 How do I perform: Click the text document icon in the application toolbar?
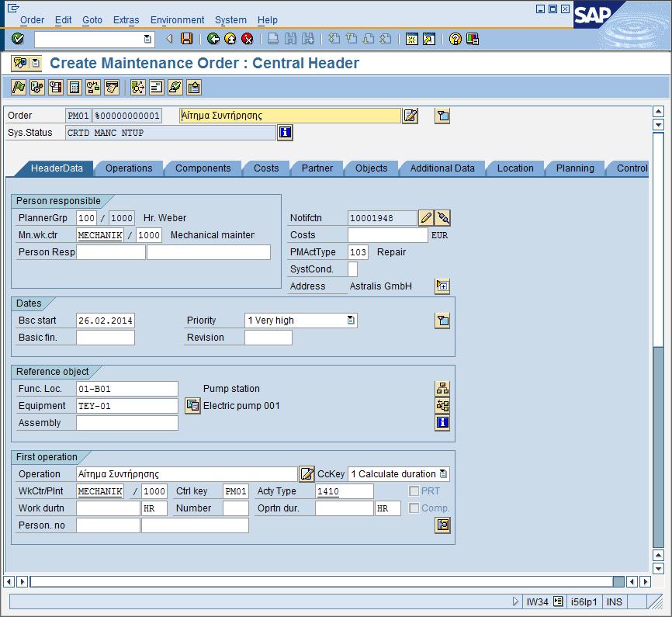tap(157, 88)
